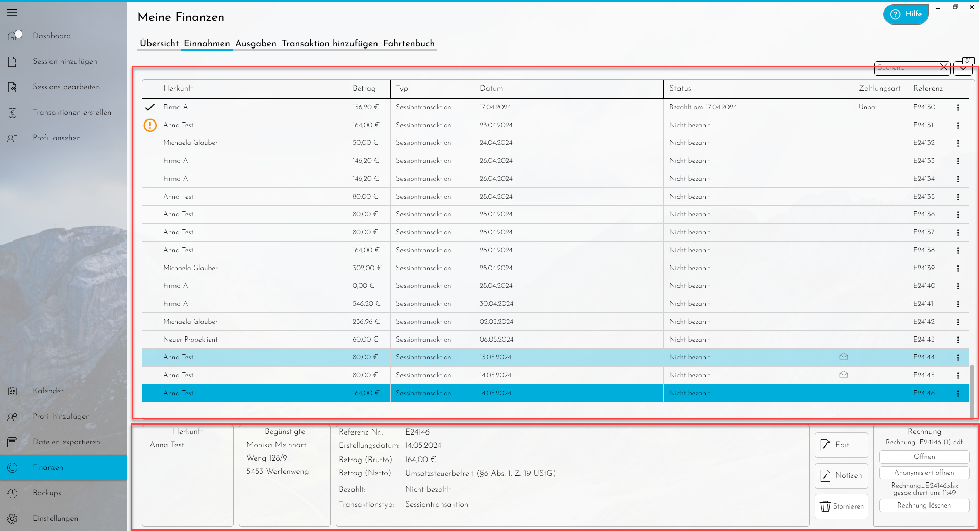The width and height of the screenshot is (980, 531).
Task: Sort table by the Betrag column header
Action: click(x=369, y=89)
